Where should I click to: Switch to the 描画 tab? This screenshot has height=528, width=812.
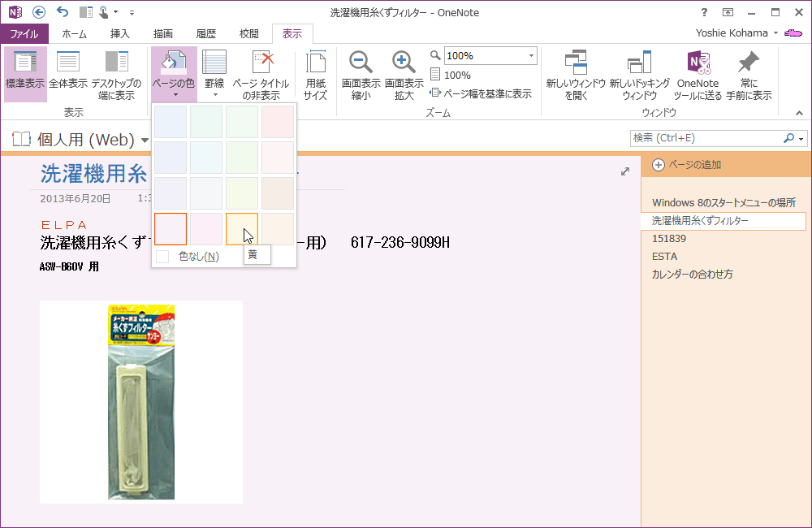click(163, 33)
